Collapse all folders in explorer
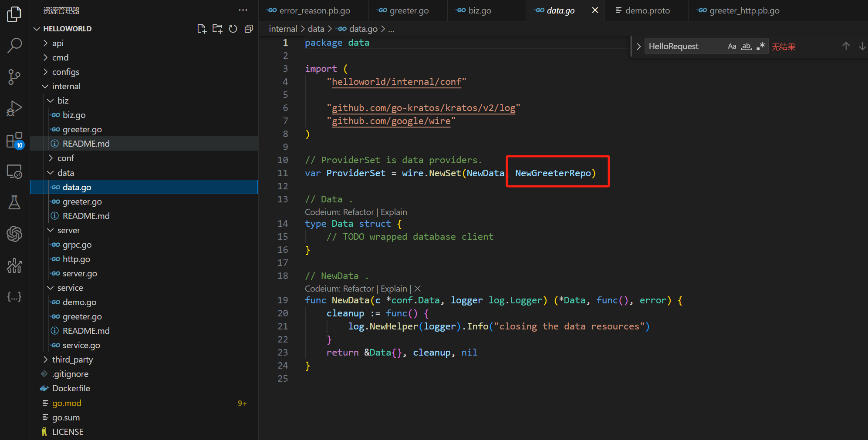This screenshot has height=440, width=868. point(249,29)
